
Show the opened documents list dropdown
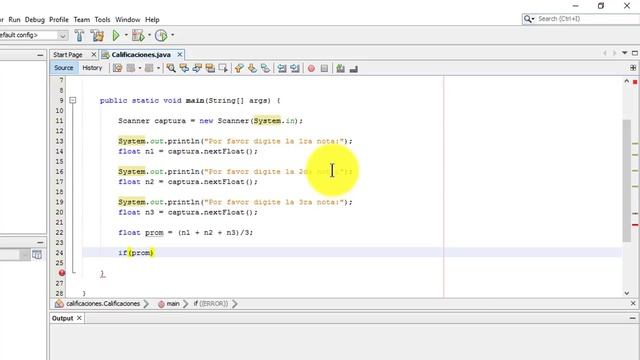(x=624, y=53)
